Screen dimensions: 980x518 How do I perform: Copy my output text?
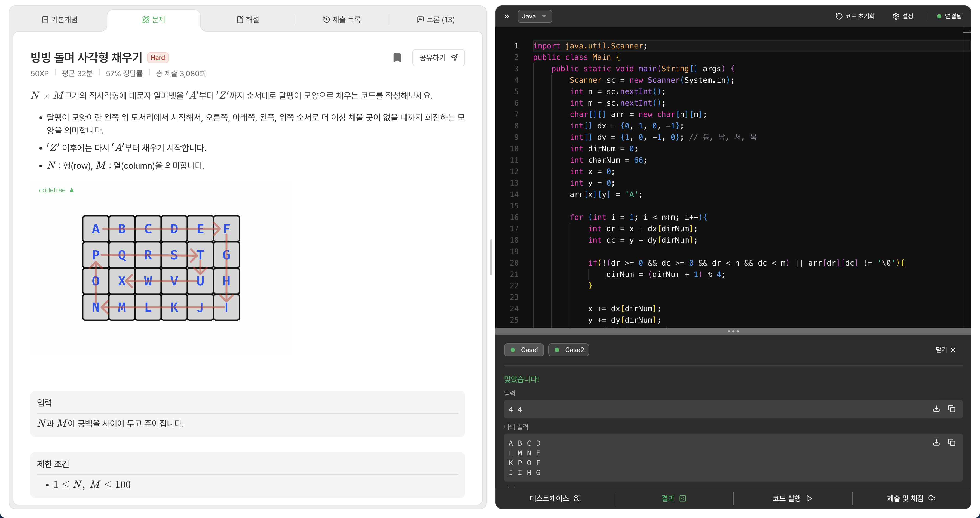tap(951, 443)
